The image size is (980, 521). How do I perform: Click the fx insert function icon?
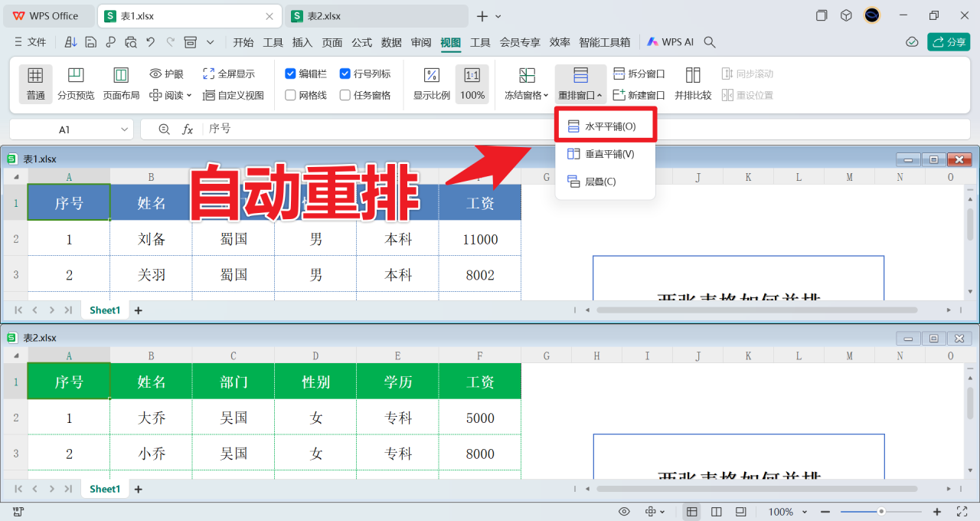point(188,129)
